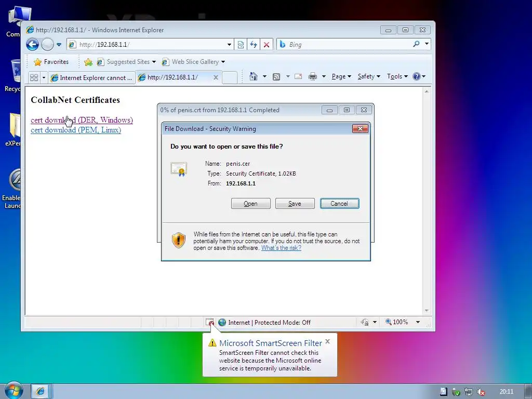The height and width of the screenshot is (399, 532).
Task: Click the taskbar clock showing 20:11
Action: pos(506,392)
